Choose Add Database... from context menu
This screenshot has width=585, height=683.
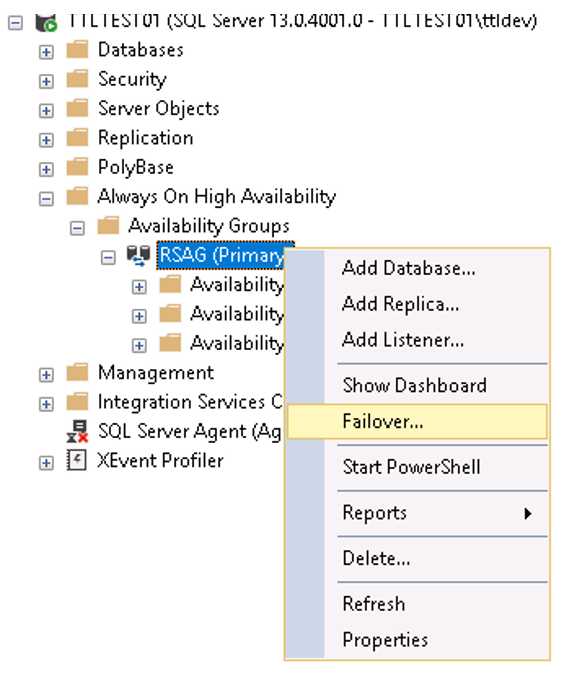(x=416, y=268)
